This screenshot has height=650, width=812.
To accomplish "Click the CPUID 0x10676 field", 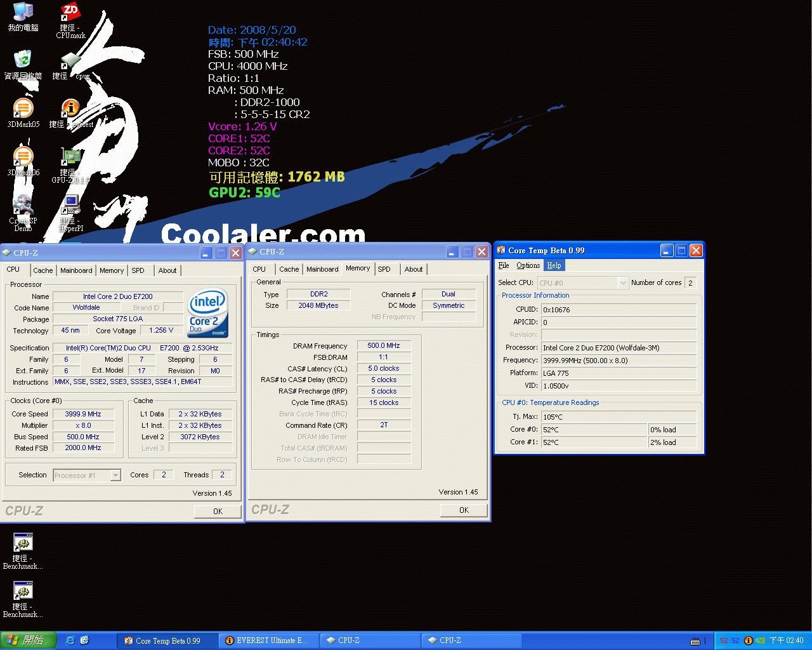I will (619, 310).
